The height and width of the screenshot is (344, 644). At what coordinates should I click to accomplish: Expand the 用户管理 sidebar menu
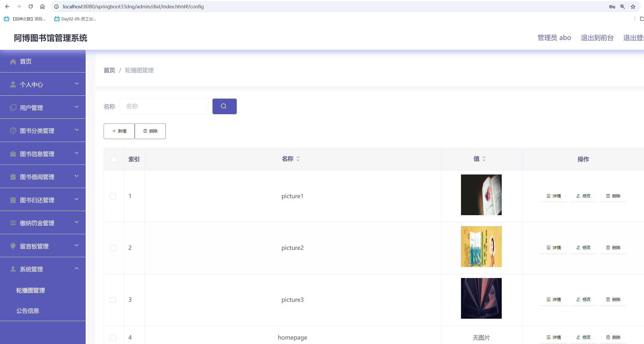[x=43, y=107]
